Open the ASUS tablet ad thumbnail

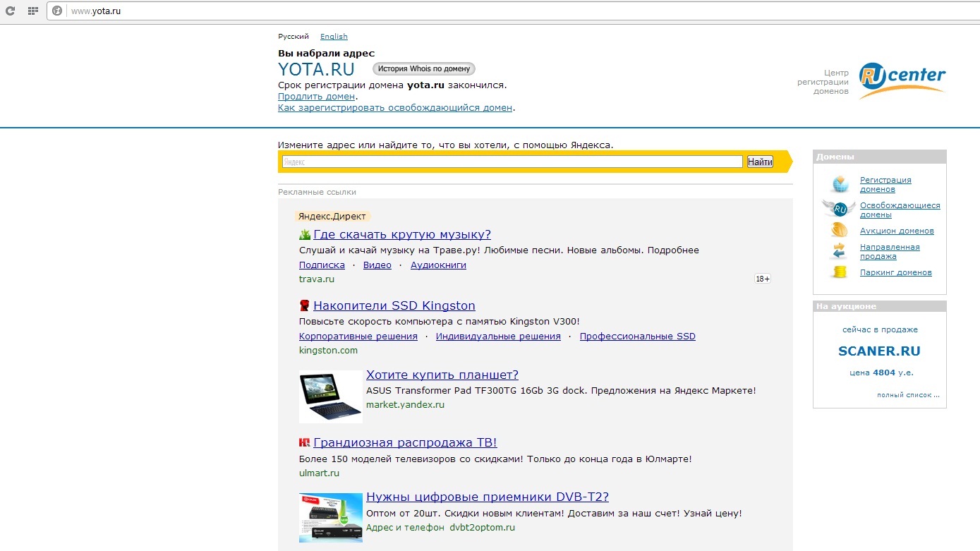click(x=331, y=396)
